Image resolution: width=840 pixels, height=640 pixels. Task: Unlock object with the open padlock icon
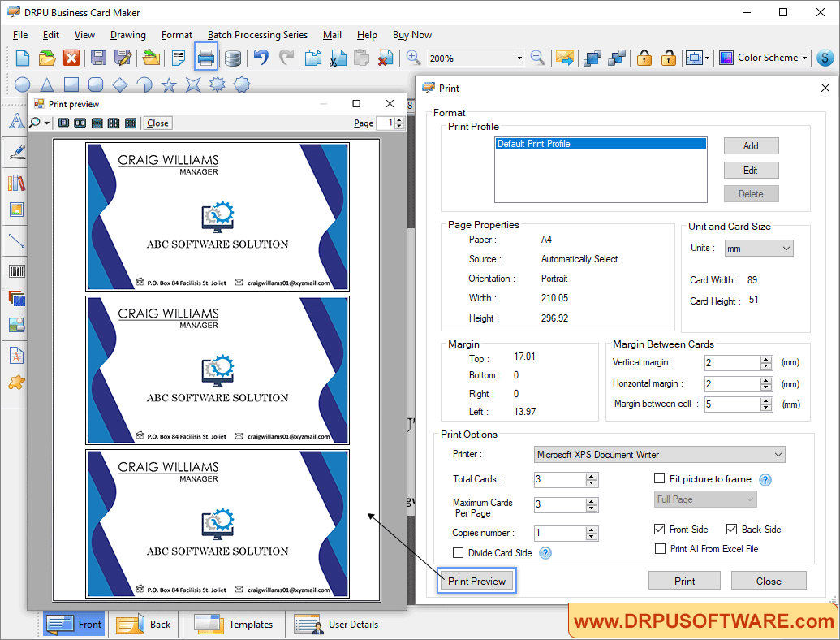pyautogui.click(x=668, y=58)
